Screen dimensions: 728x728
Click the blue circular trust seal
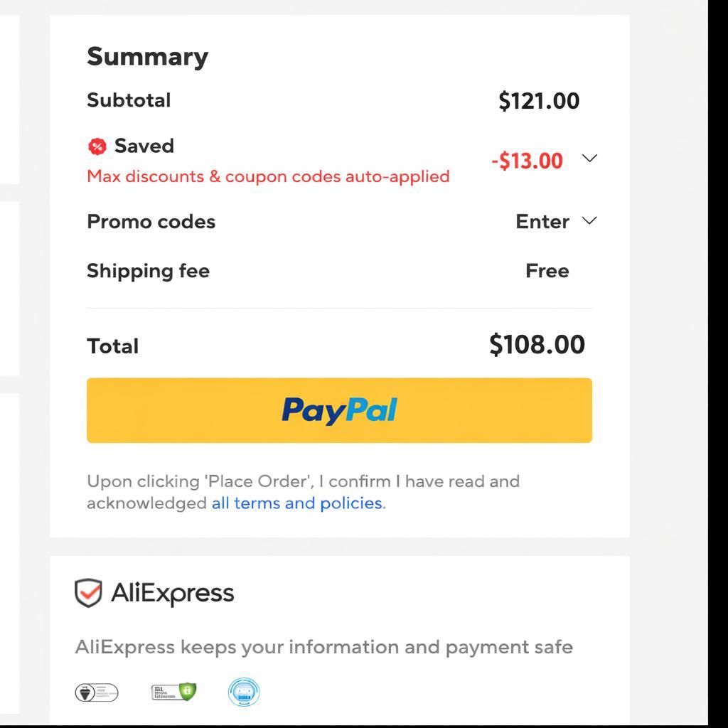coord(244,692)
